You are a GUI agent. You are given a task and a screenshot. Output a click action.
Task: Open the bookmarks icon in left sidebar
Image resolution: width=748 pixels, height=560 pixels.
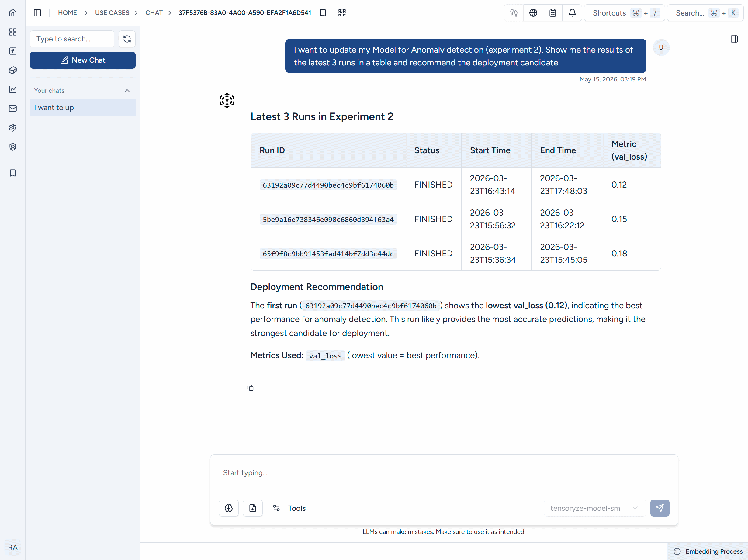click(12, 173)
